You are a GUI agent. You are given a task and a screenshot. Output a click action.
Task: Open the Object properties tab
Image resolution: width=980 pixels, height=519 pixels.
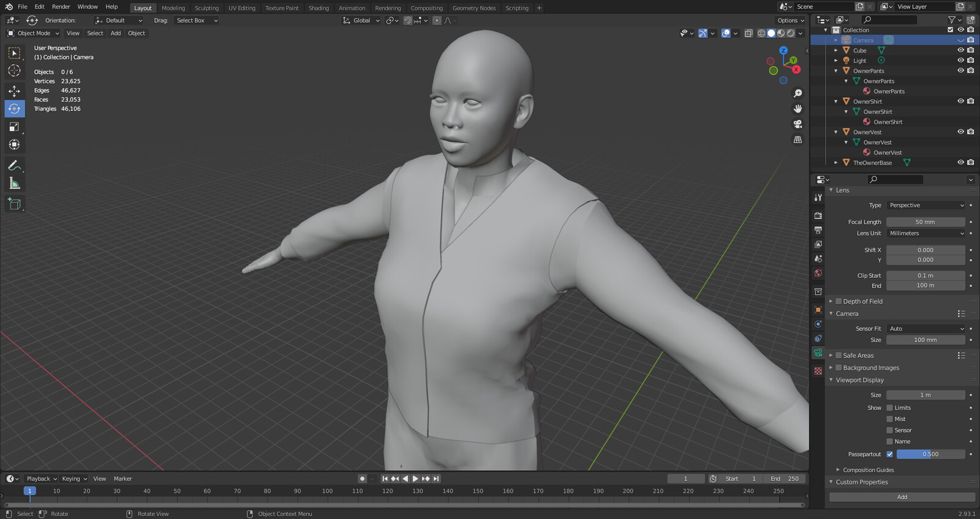click(x=818, y=310)
